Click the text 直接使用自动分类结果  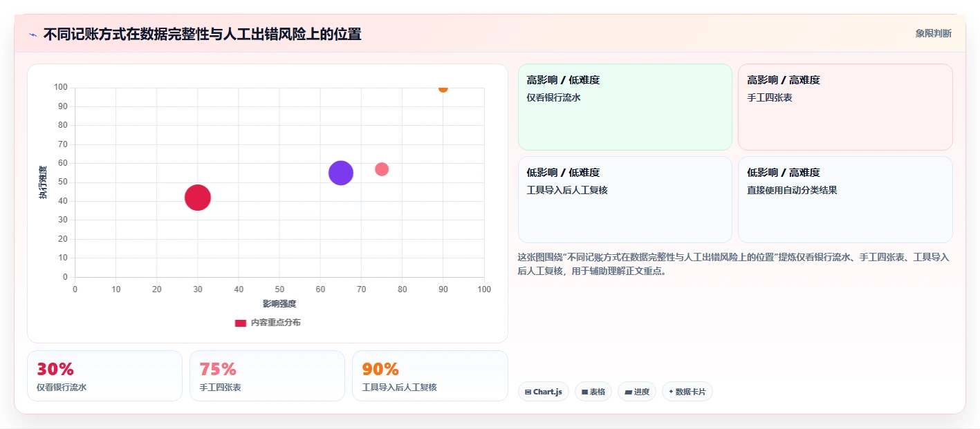pyautogui.click(x=792, y=190)
